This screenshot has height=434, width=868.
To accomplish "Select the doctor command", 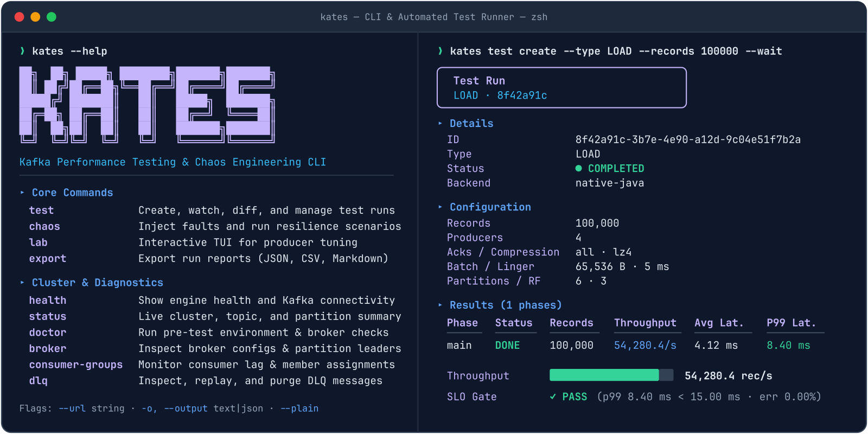I will click(x=48, y=333).
